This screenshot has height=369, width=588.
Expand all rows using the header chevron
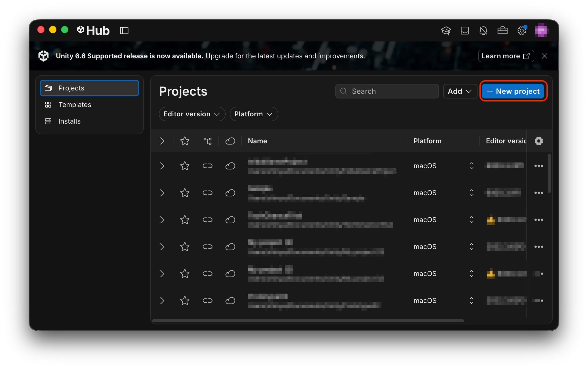162,141
